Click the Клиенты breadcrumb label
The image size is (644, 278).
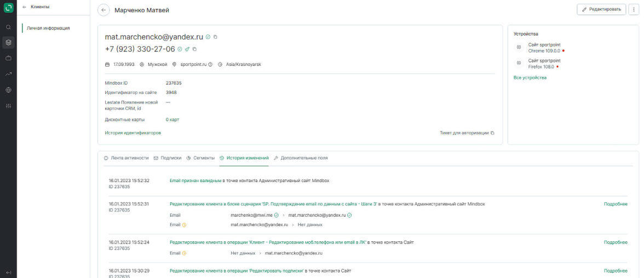(41, 7)
